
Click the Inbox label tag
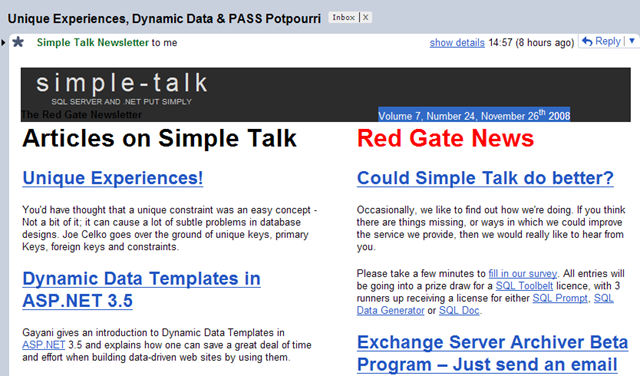[x=344, y=18]
